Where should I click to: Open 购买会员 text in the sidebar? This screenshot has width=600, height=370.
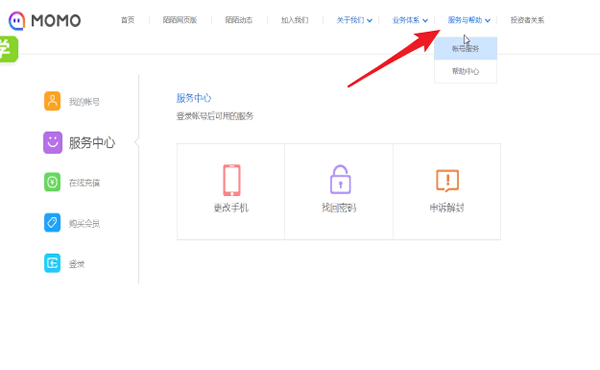[x=84, y=223]
